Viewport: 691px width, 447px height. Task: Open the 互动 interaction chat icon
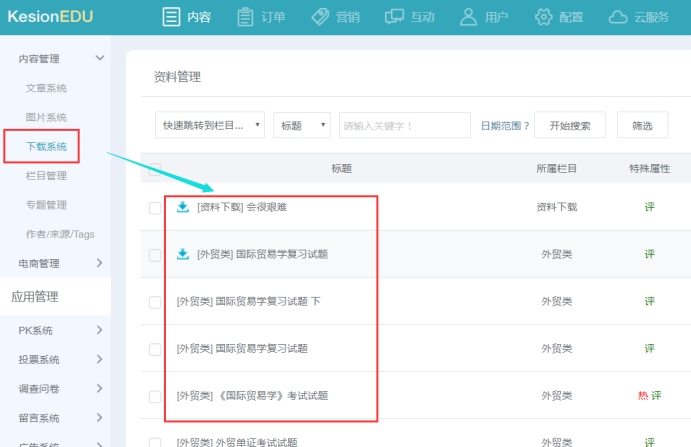point(394,17)
